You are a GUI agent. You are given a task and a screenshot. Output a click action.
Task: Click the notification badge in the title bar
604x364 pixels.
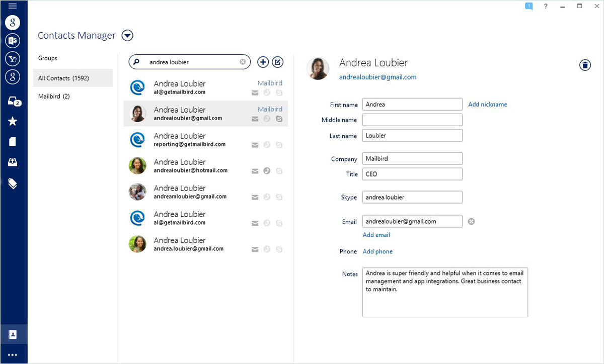(x=528, y=7)
